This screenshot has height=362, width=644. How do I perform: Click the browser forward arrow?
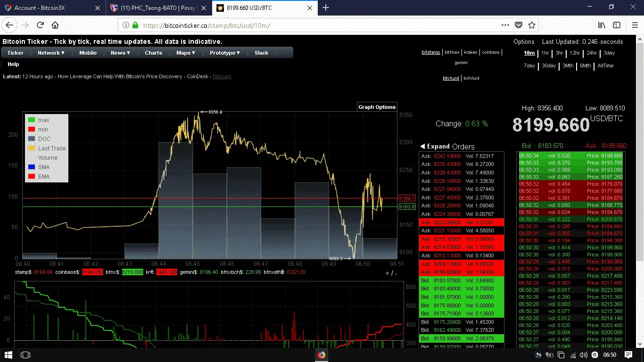pyautogui.click(x=25, y=25)
